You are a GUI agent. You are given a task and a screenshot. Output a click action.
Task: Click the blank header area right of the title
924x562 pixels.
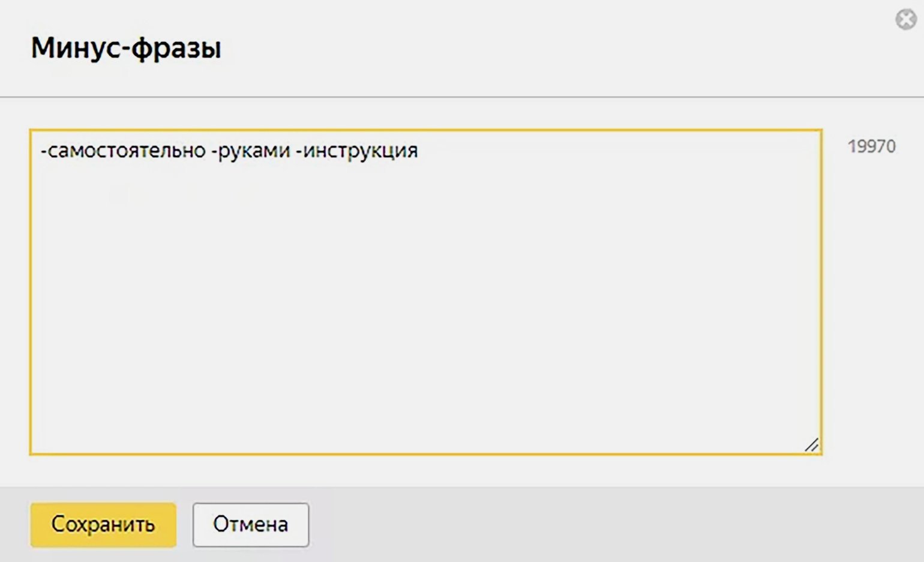point(540,48)
